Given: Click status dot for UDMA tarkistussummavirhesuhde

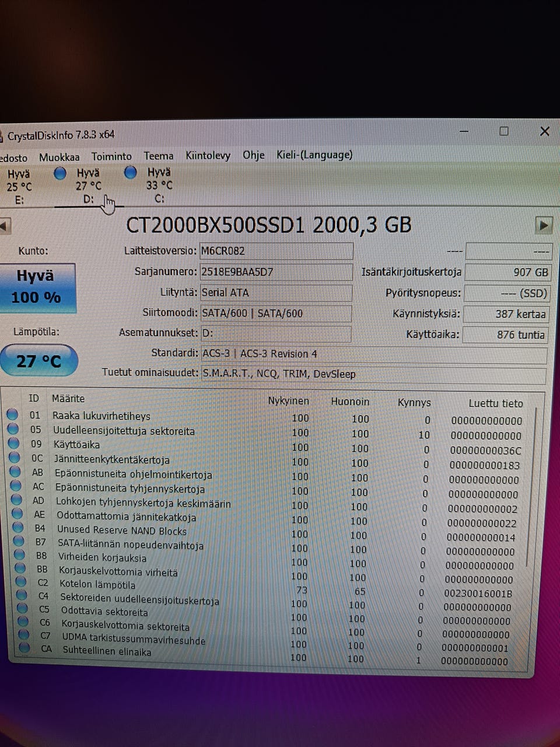Looking at the screenshot, I should [x=23, y=634].
